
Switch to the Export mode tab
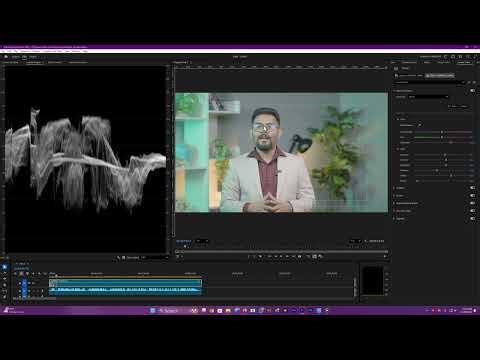[33, 57]
